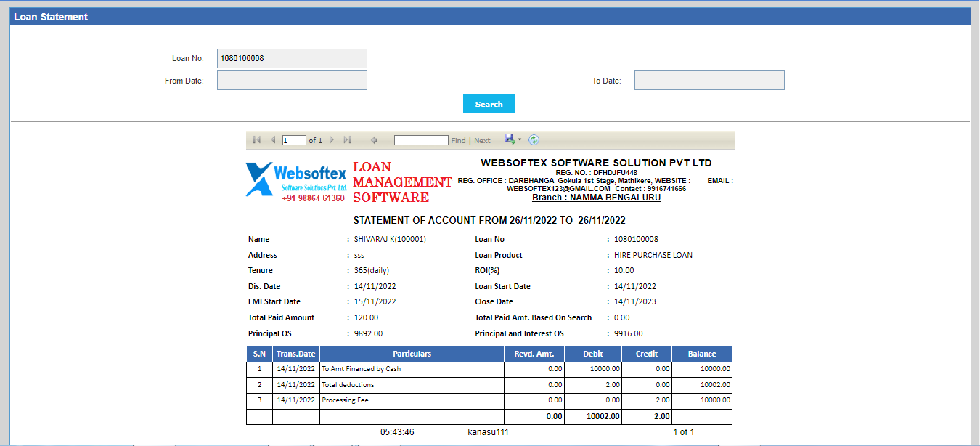Click Principal and Interest OS value 9916.00
The height and width of the screenshot is (446, 980).
pos(628,333)
